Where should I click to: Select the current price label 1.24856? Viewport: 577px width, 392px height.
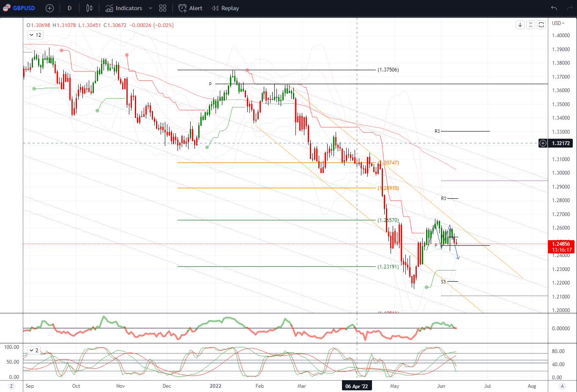click(561, 244)
